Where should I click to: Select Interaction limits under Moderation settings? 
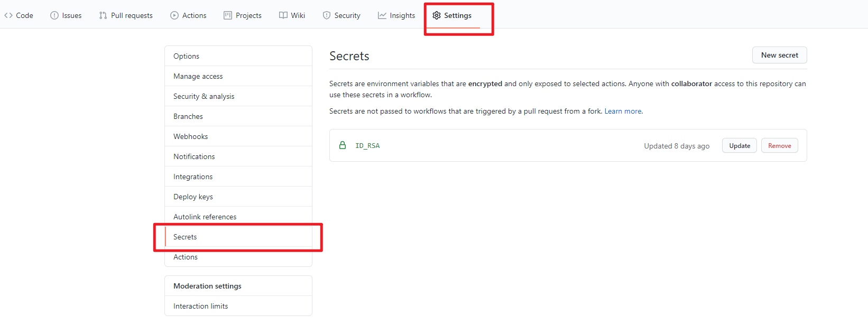[201, 306]
